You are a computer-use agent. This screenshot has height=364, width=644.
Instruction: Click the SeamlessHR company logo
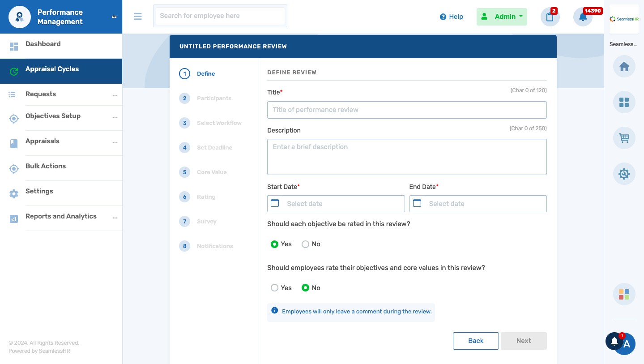[x=624, y=19]
